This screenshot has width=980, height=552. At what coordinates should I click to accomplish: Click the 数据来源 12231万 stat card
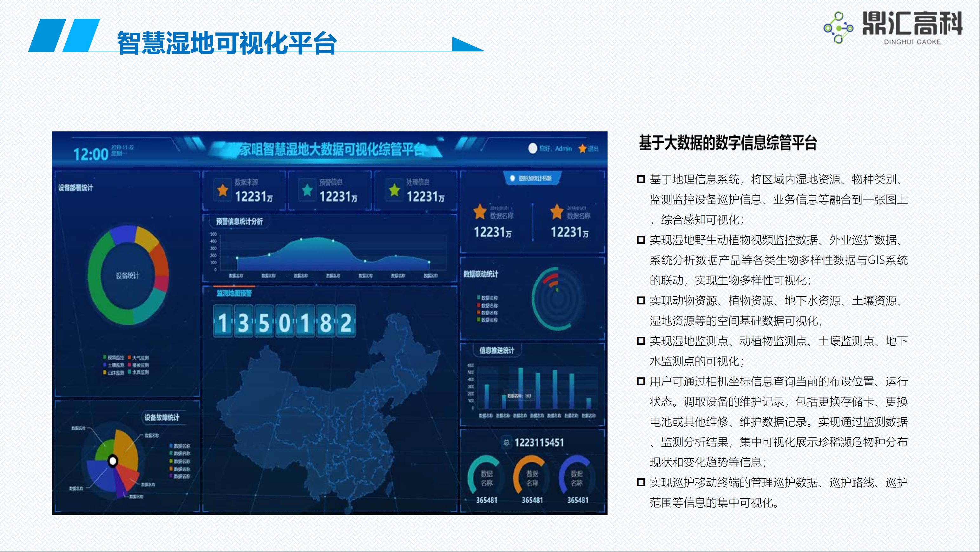tap(244, 190)
